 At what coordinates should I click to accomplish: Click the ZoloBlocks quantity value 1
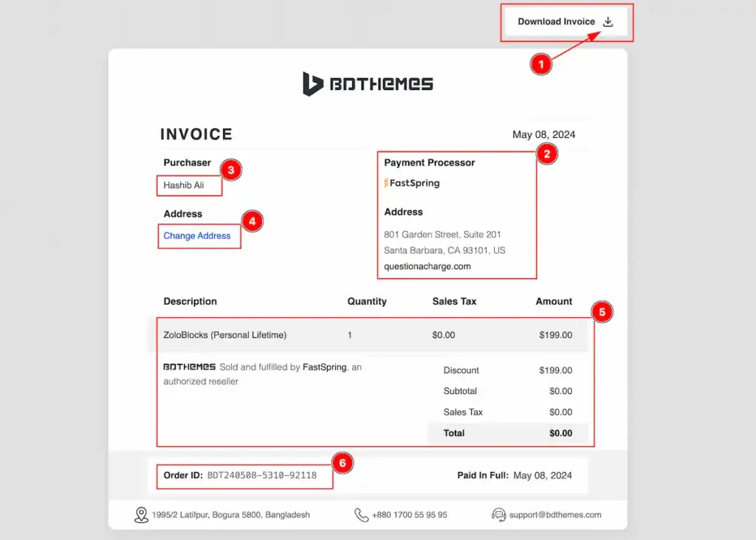pyautogui.click(x=349, y=335)
